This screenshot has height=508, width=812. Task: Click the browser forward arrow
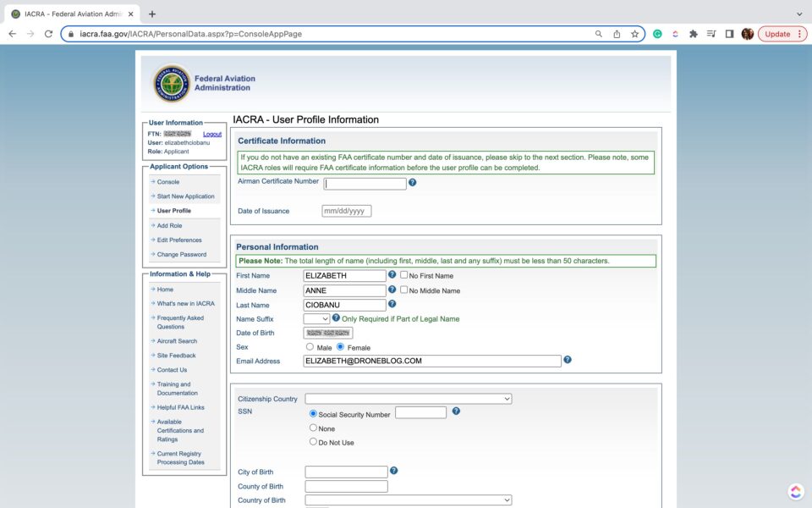(30, 34)
